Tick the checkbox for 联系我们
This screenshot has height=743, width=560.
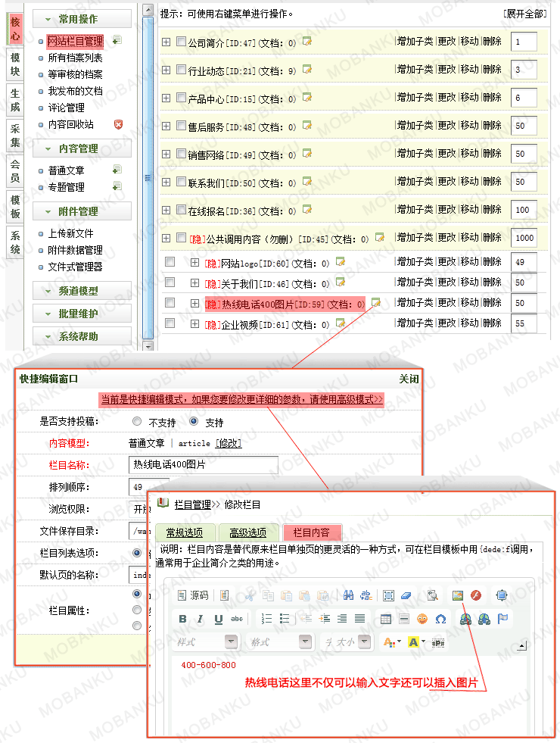181,181
